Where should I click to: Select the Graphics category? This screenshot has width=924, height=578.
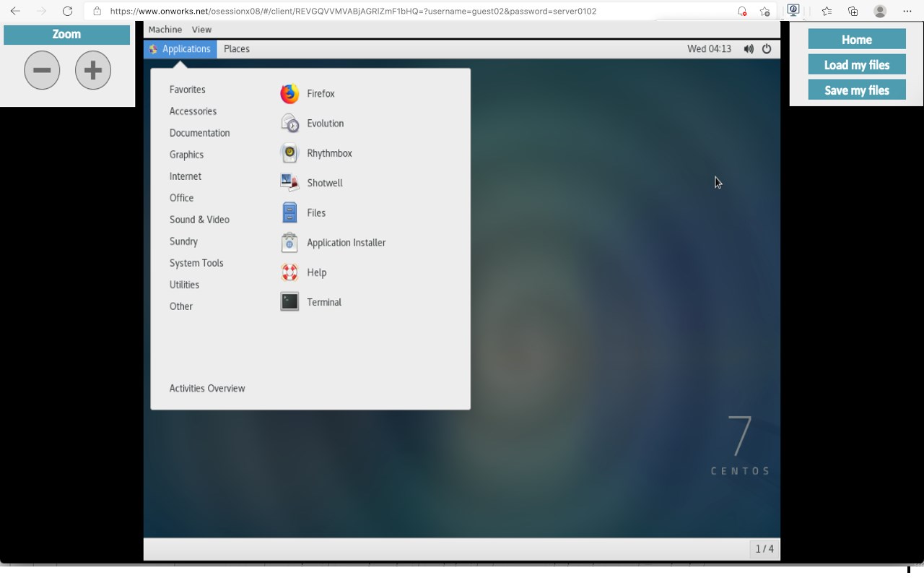(186, 155)
